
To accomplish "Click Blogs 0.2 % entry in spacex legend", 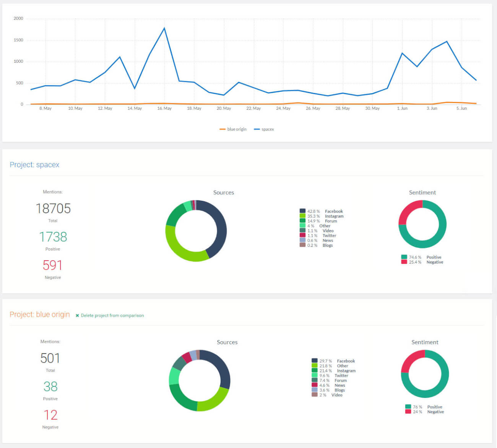I will 316,245.
